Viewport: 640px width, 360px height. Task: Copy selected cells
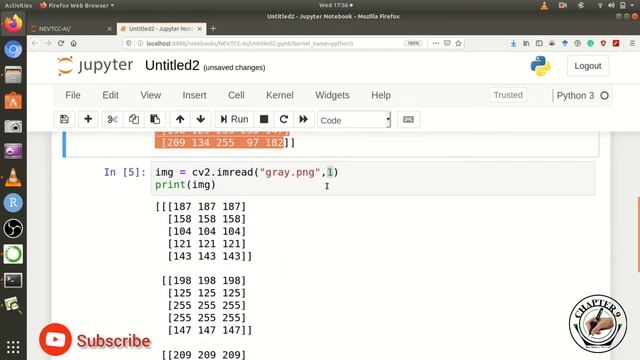click(133, 119)
